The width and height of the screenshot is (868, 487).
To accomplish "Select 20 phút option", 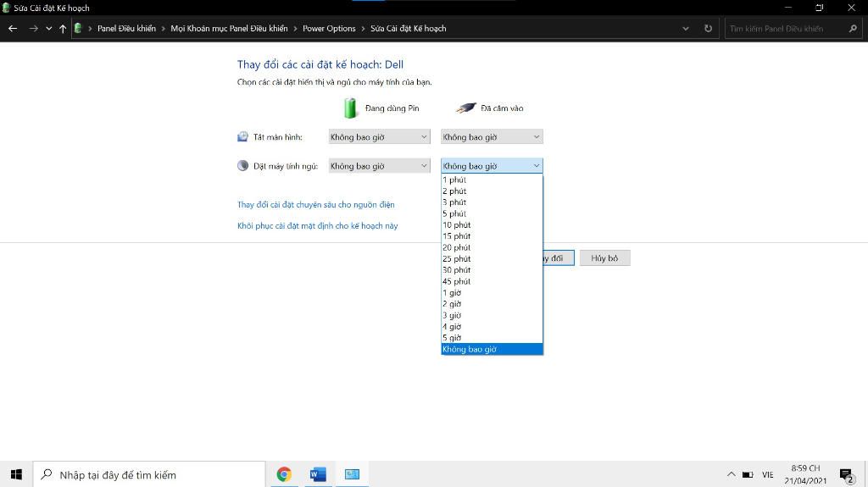I will point(492,247).
